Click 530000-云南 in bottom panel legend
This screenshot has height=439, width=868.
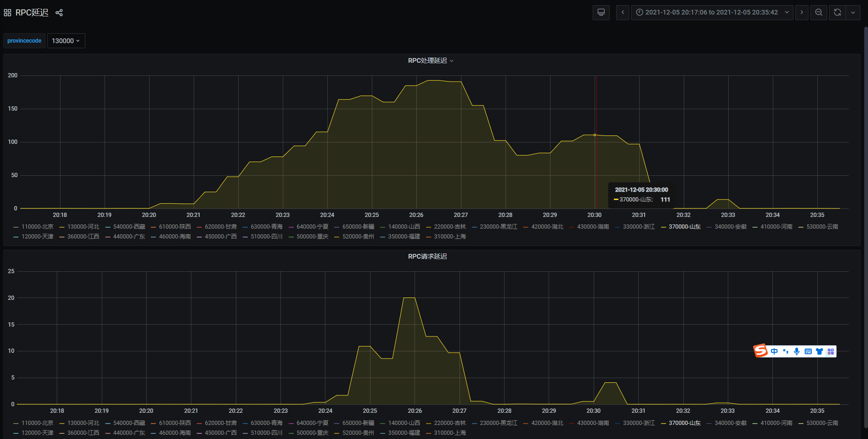tap(823, 423)
